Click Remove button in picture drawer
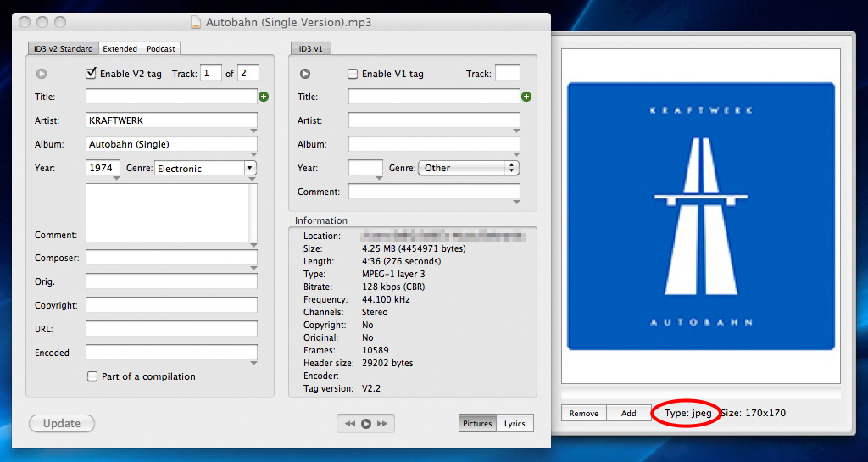 click(584, 414)
